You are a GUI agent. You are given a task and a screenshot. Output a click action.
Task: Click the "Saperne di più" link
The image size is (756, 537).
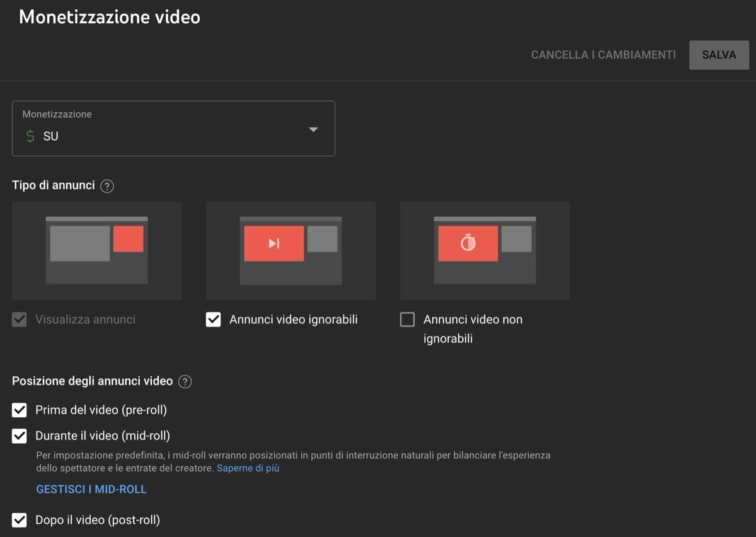[248, 468]
